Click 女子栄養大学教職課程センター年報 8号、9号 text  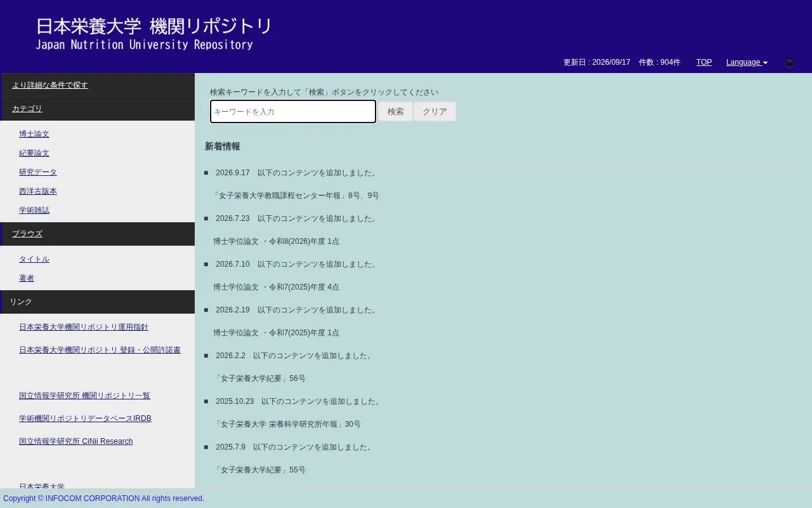[296, 196]
